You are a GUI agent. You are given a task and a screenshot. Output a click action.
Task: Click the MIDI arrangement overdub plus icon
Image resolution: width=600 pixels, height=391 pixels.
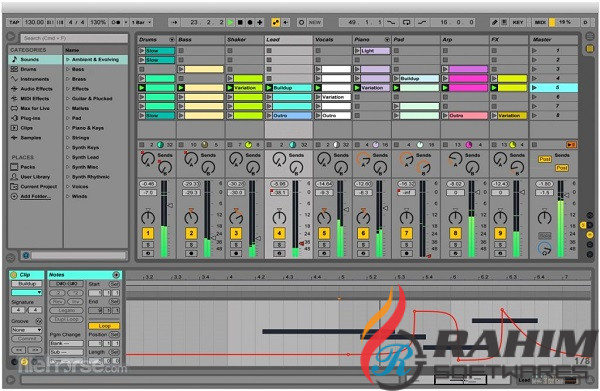click(260, 23)
